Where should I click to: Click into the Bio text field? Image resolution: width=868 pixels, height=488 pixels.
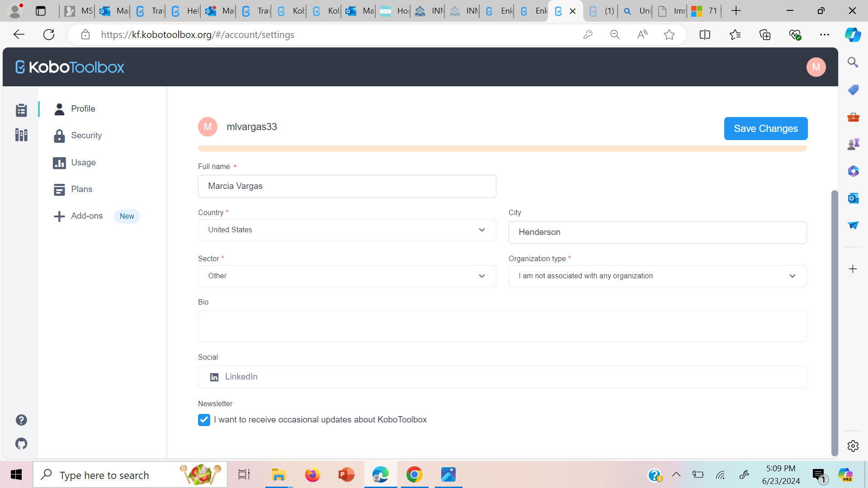(x=502, y=326)
